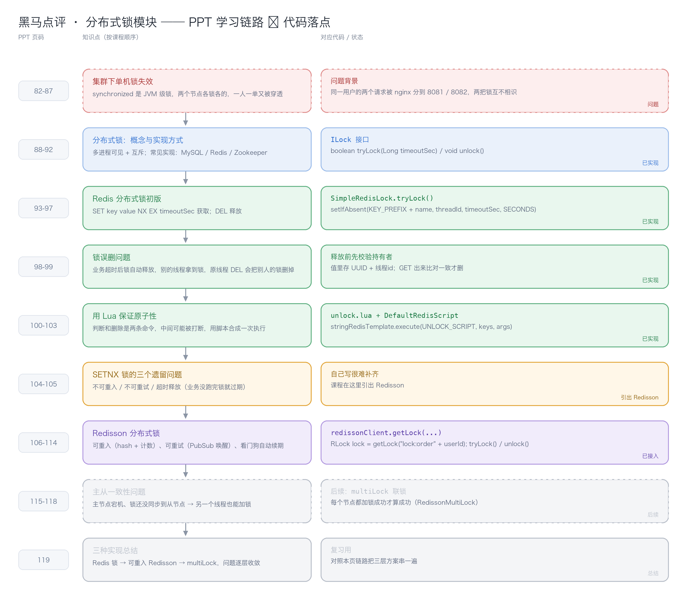Open the 集群下单机锁失效 card

(197, 91)
